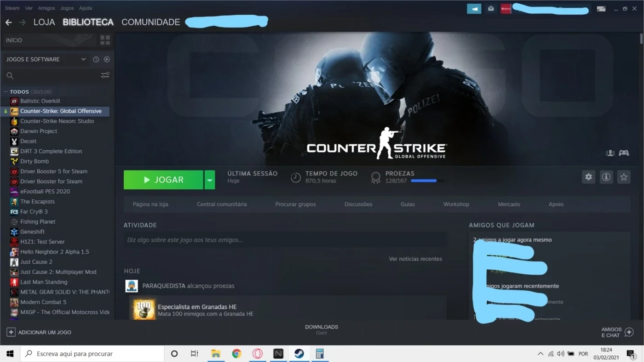
Task: Click the forward navigation arrow
Action: click(22, 22)
